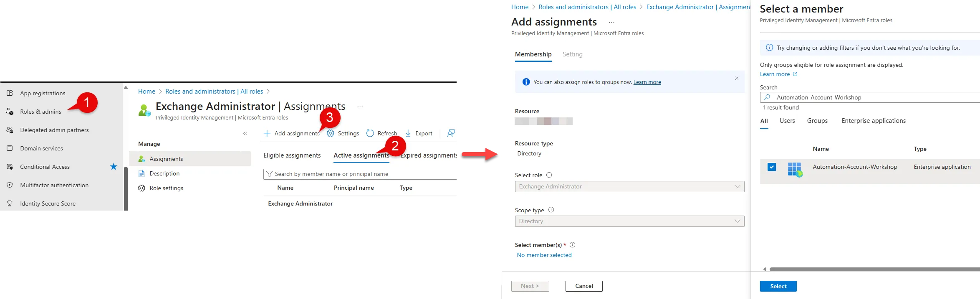Click scroll-up arrow of sidebar scrollbar

click(x=126, y=87)
